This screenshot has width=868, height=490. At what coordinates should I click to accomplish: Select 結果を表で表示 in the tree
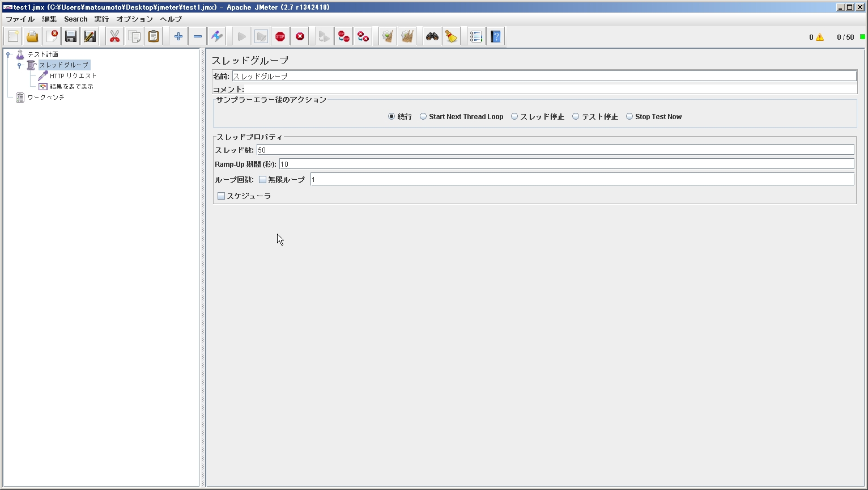coord(71,87)
